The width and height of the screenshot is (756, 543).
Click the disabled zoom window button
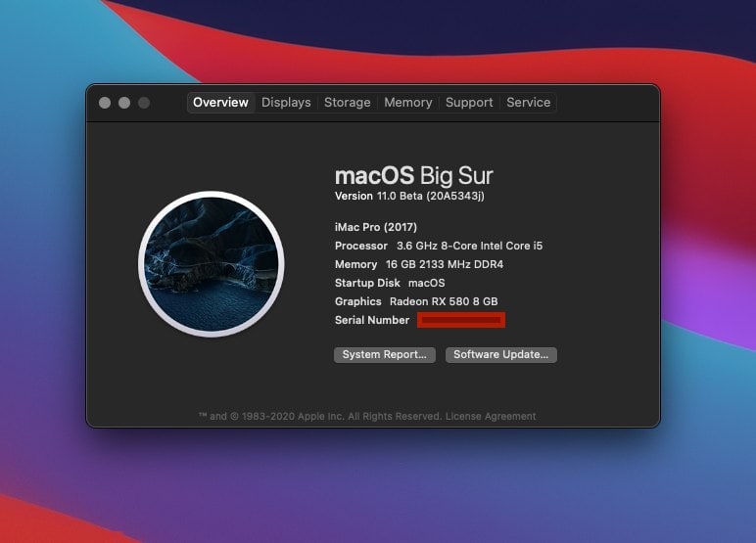coord(144,103)
